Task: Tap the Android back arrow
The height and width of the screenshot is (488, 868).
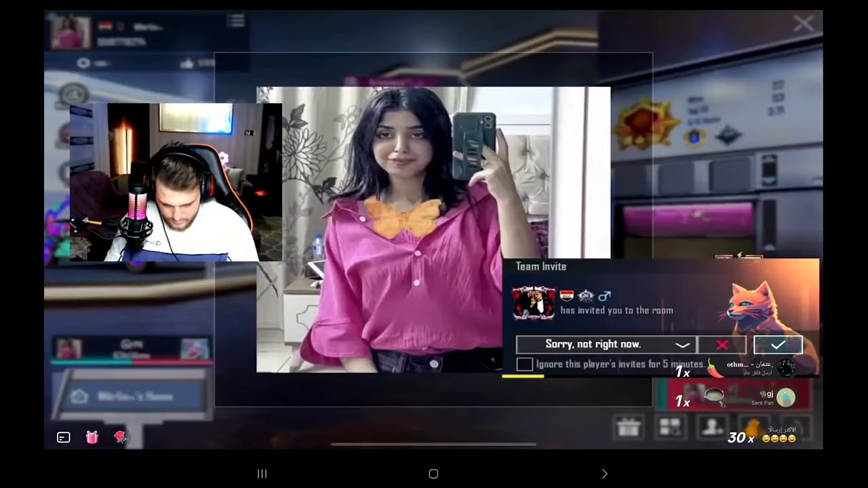Action: coord(604,474)
